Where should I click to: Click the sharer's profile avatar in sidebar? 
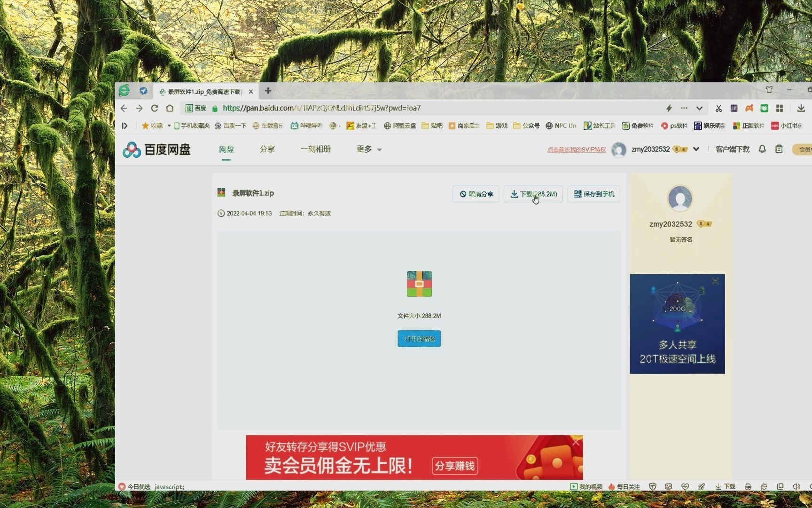point(680,198)
